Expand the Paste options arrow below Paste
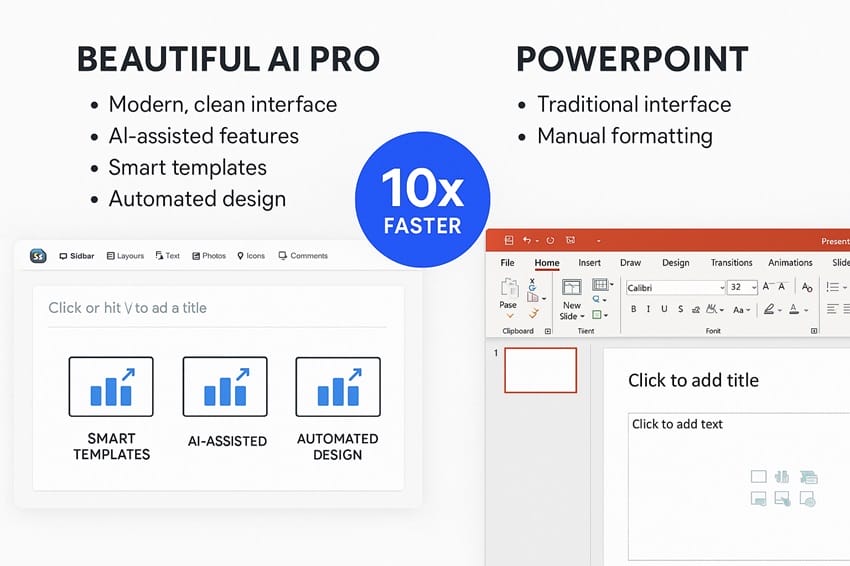 pos(510,316)
